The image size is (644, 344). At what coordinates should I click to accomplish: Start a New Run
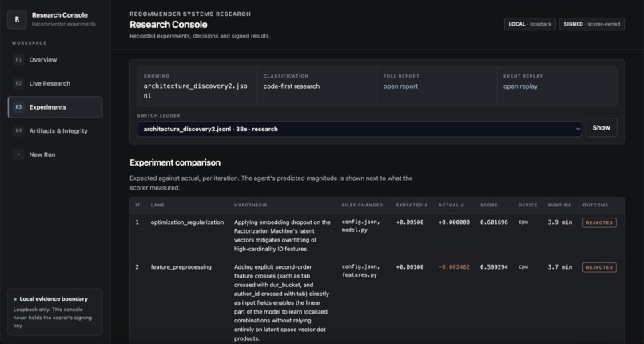pyautogui.click(x=55, y=154)
